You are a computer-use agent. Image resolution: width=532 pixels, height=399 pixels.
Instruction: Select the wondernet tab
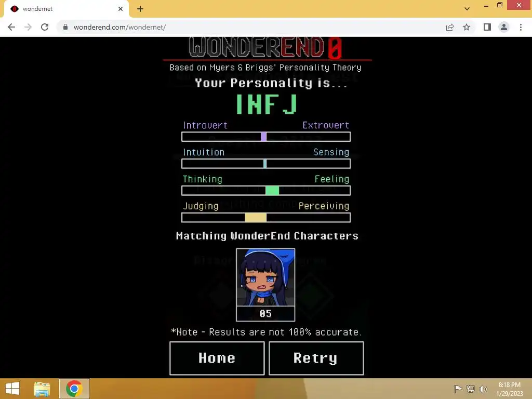[66, 9]
